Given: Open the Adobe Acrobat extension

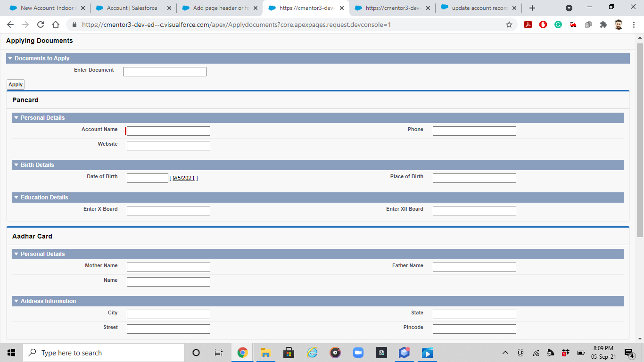Looking at the screenshot, I should coord(528,25).
